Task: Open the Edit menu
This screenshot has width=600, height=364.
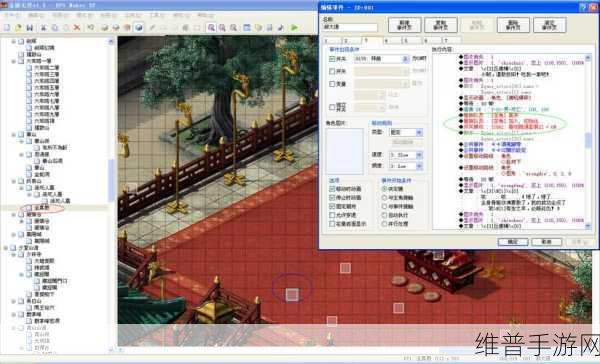Action: (x=36, y=16)
